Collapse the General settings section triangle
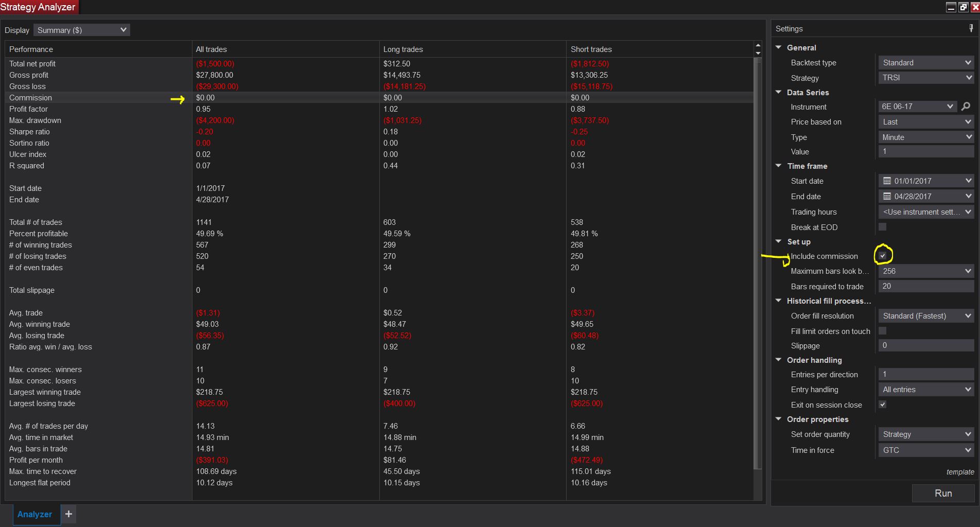Image resolution: width=980 pixels, height=527 pixels. click(779, 47)
